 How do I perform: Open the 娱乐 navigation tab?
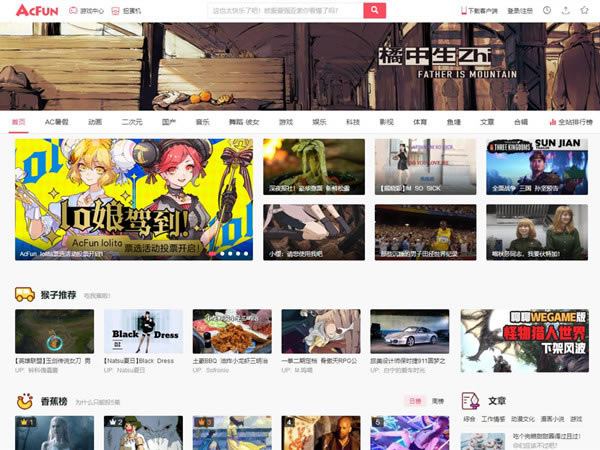point(320,122)
